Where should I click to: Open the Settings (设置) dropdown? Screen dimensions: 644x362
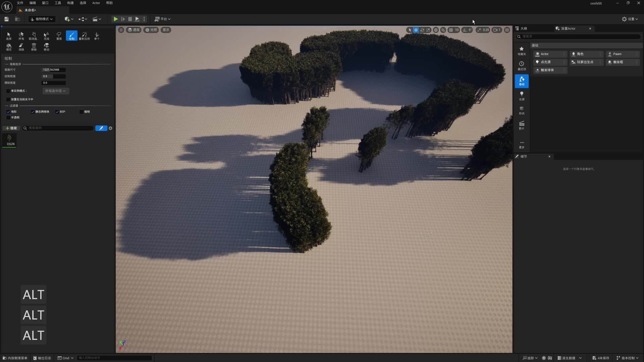[630, 19]
